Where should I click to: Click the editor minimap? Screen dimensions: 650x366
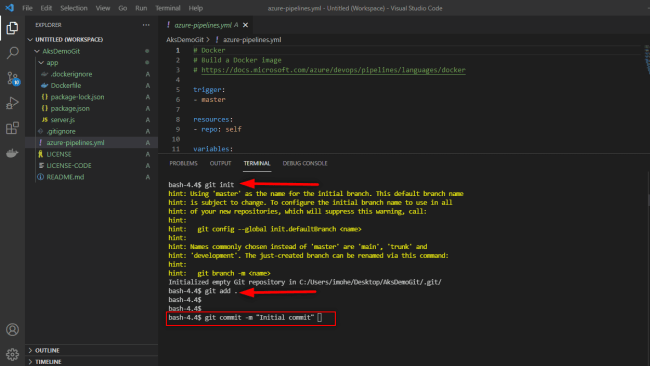tap(647, 60)
